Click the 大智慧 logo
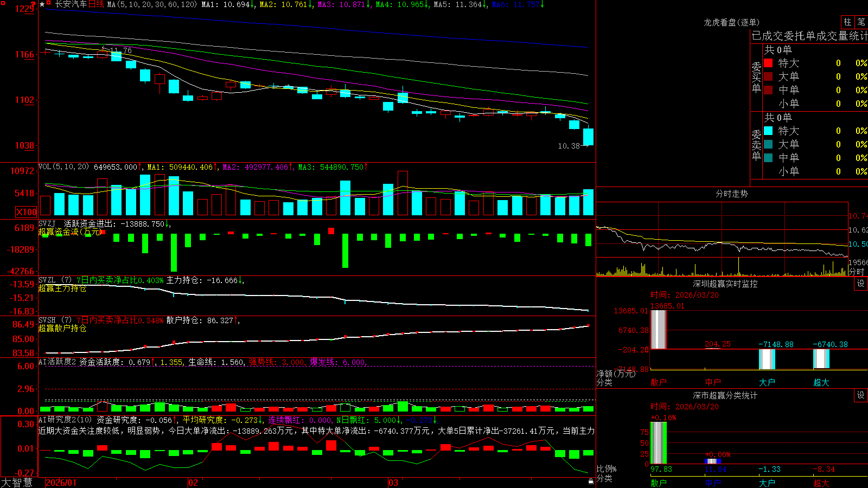 click(x=17, y=483)
